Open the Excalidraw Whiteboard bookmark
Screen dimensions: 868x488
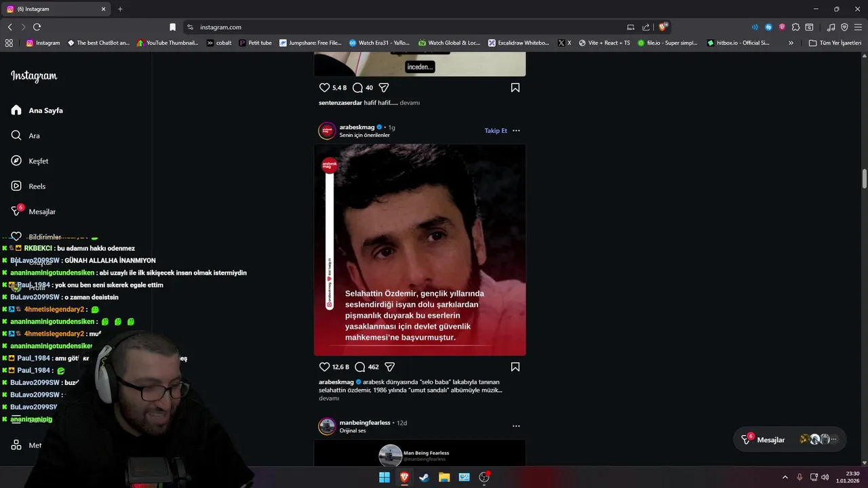click(519, 43)
